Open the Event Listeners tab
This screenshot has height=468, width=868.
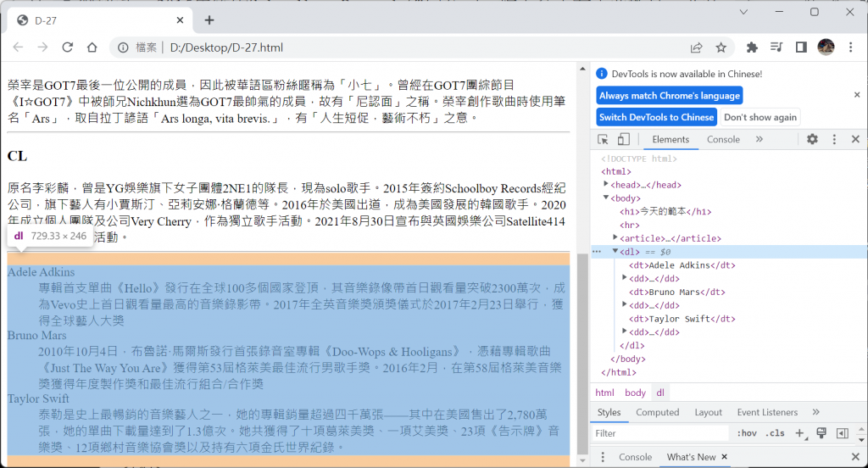(767, 412)
